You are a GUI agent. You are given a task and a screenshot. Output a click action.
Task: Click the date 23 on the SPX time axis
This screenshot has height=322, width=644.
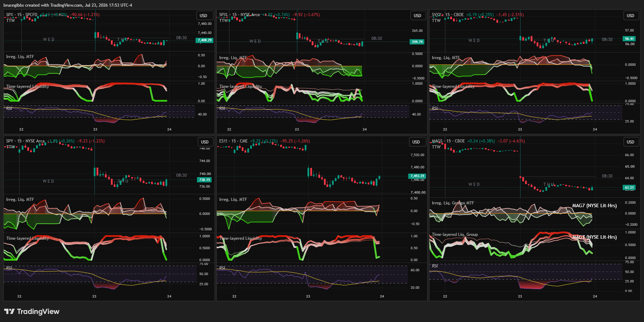click(95, 129)
